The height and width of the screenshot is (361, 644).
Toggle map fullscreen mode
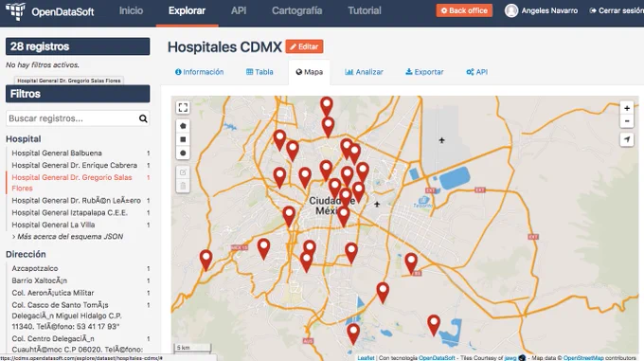pos(183,108)
